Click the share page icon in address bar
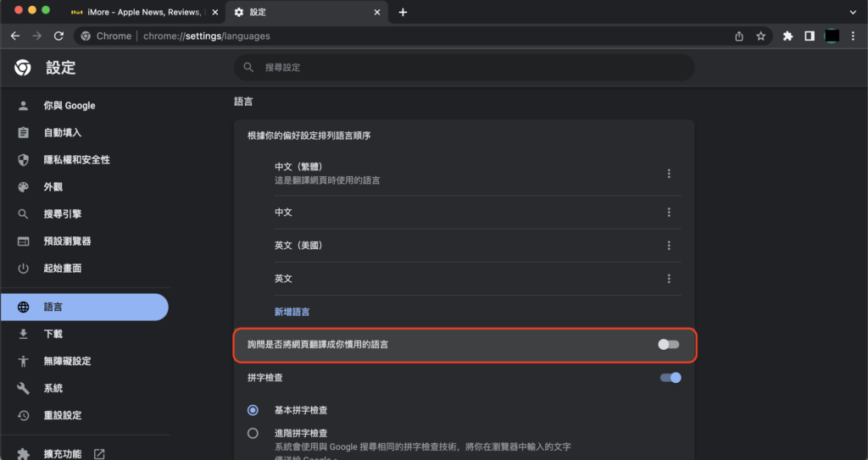 739,36
